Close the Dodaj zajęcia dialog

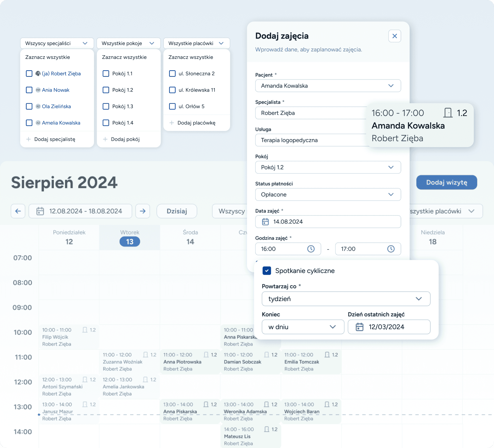[394, 36]
